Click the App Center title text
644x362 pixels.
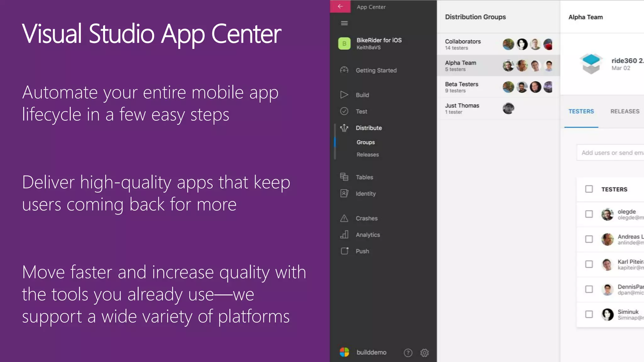coord(371,7)
